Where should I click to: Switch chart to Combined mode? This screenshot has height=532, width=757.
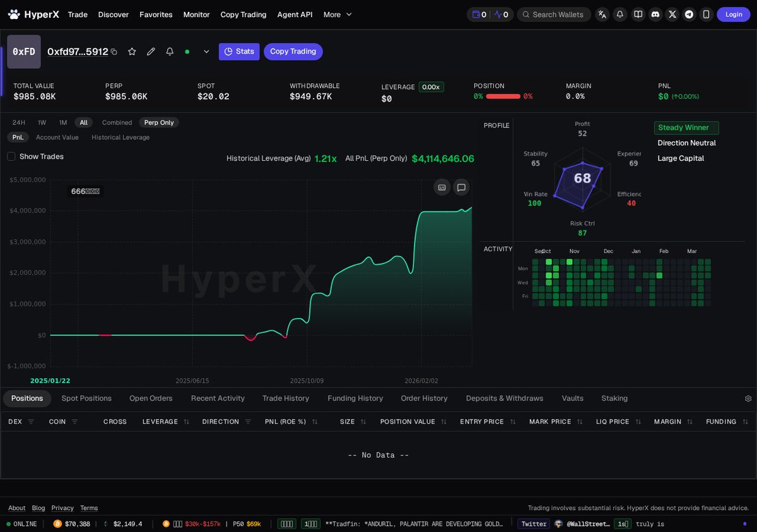(117, 122)
